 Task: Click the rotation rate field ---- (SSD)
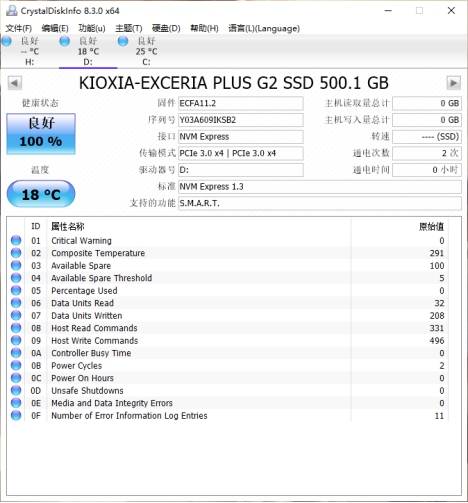[427, 137]
